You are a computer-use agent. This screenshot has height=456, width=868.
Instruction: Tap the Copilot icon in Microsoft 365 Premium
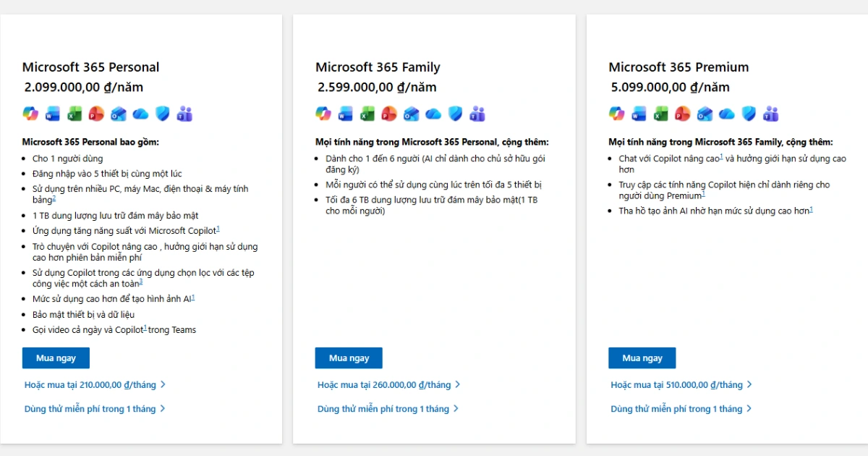(617, 114)
